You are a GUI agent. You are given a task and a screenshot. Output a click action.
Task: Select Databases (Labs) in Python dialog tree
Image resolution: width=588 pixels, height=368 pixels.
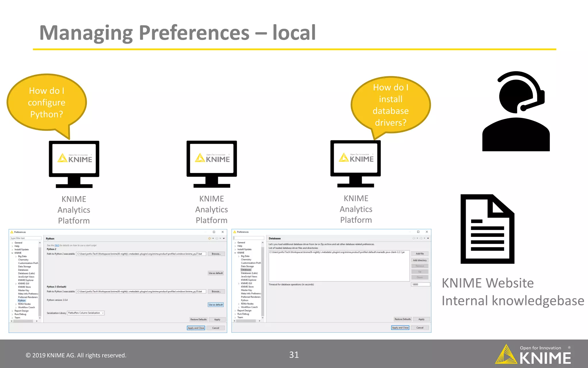(x=26, y=273)
